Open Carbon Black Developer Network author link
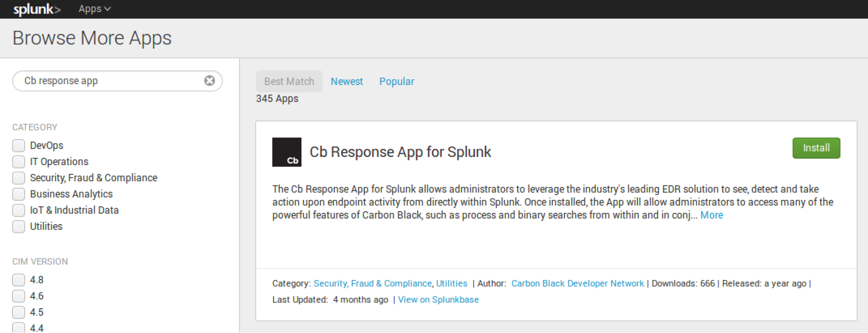Screen dimensions: 868x333 [577, 284]
